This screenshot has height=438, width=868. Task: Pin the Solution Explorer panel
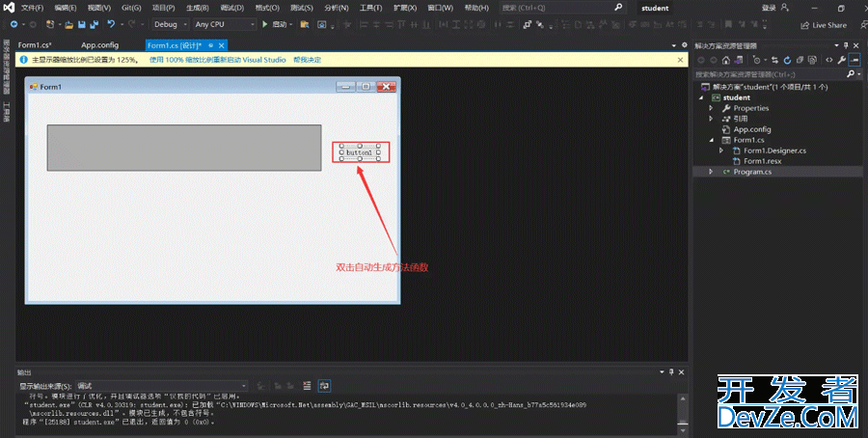[x=847, y=45]
